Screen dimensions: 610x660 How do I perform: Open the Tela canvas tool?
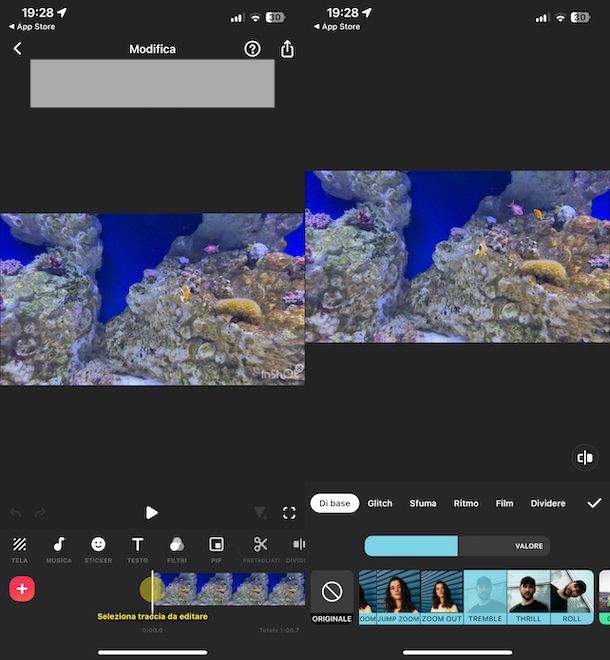19,550
